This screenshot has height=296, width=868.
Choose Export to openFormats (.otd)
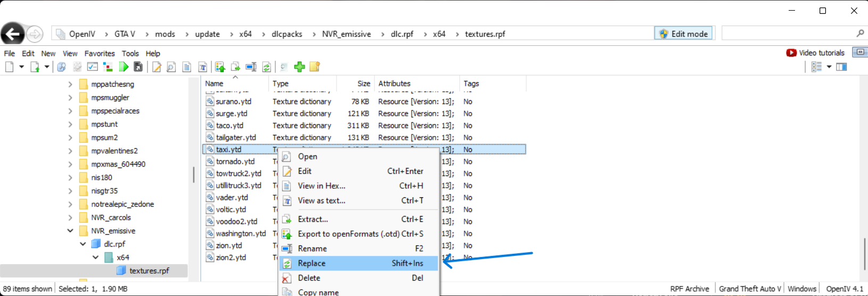pos(359,234)
